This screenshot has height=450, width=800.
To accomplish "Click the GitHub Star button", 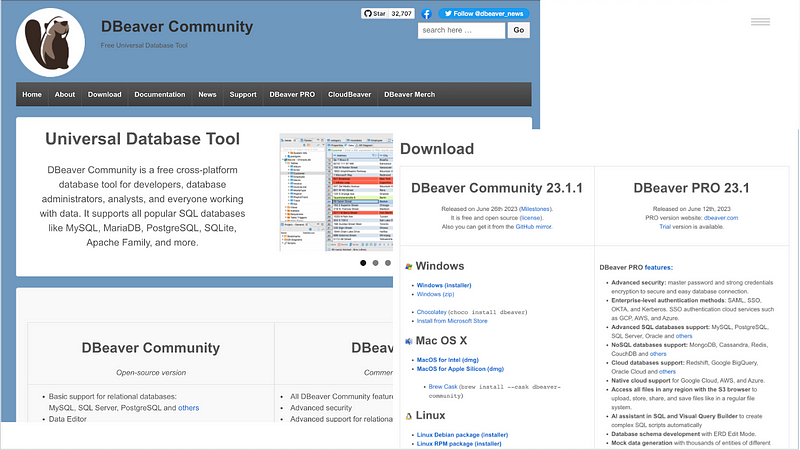I will click(x=374, y=14).
